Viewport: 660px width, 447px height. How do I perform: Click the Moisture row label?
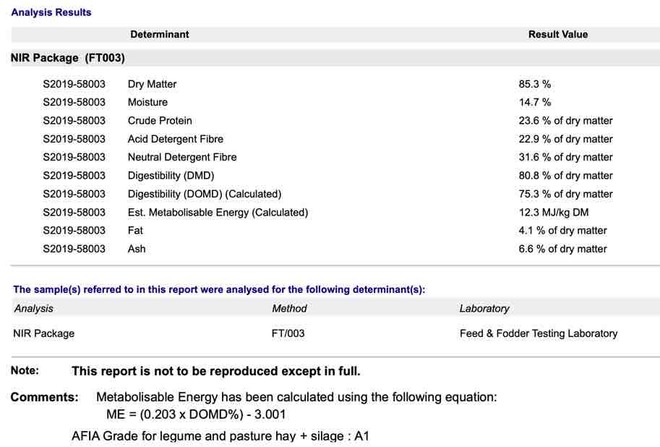pos(148,102)
